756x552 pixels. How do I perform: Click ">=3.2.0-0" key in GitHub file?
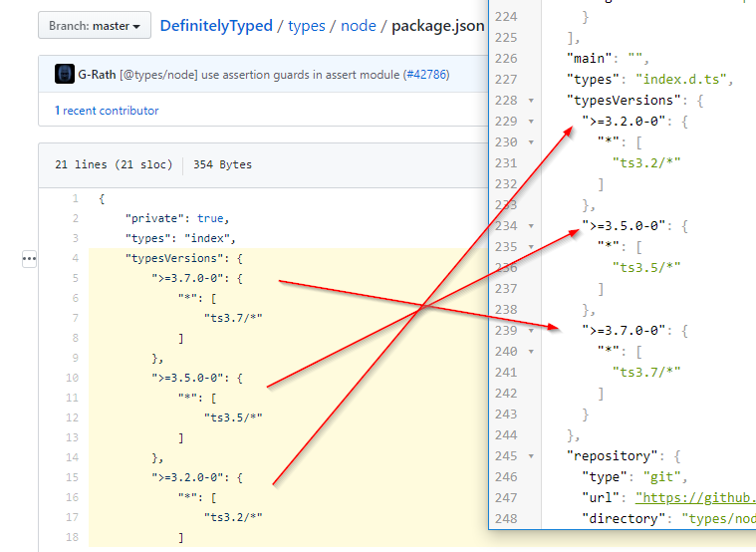pos(190,477)
